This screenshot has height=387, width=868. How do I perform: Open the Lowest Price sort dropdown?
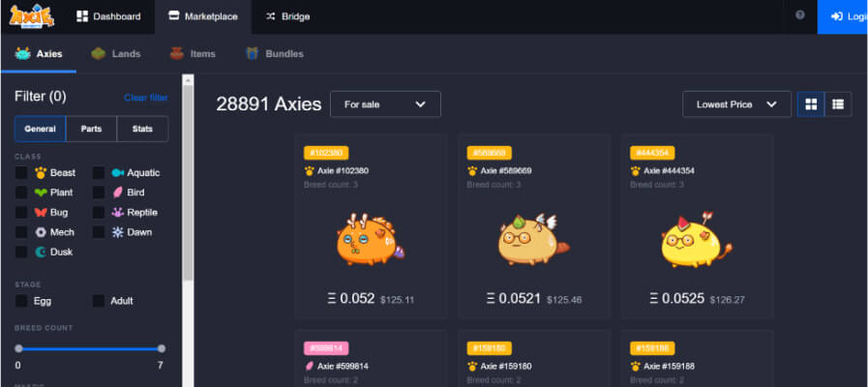click(736, 104)
